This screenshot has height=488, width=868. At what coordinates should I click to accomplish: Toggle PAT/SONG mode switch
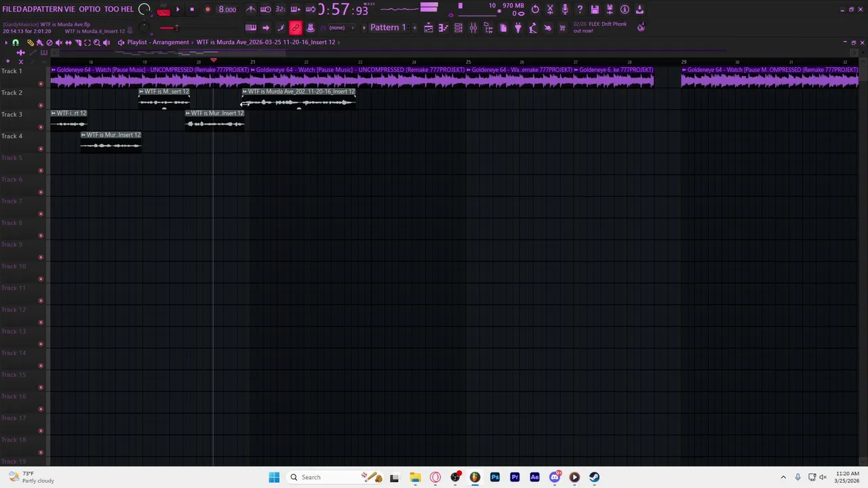pyautogui.click(x=163, y=9)
